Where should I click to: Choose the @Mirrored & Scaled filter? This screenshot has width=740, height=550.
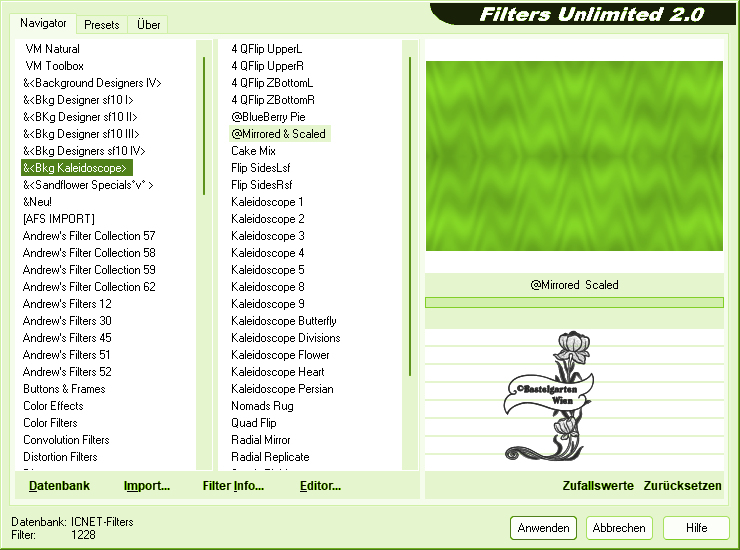279,134
